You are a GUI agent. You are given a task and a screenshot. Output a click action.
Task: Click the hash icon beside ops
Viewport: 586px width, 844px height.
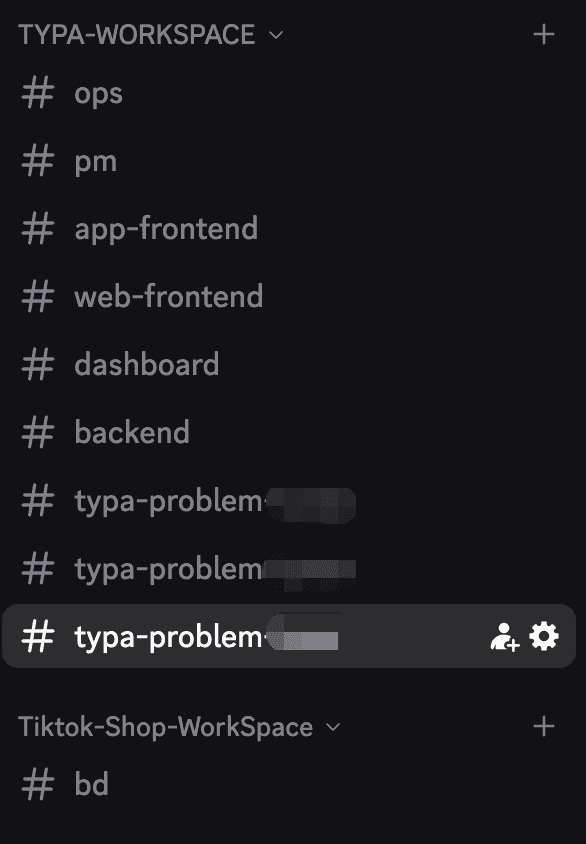tap(38, 92)
